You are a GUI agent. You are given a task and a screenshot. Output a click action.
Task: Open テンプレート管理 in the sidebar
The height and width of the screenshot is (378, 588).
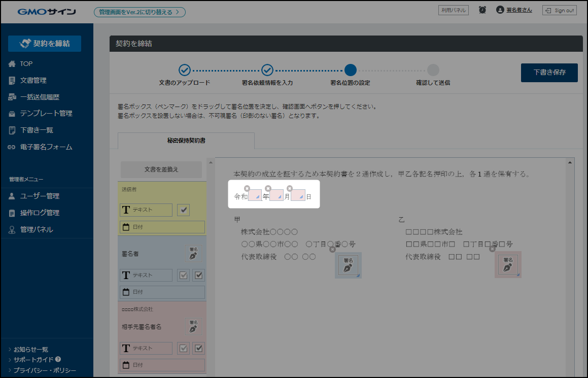pyautogui.click(x=46, y=113)
